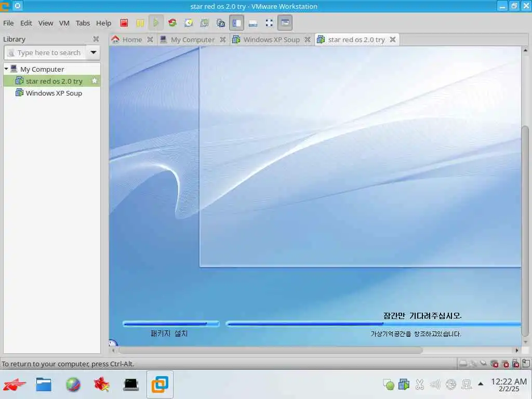Click the yellow Suspend toolbar icon
This screenshot has height=399, width=532.
[x=140, y=23]
